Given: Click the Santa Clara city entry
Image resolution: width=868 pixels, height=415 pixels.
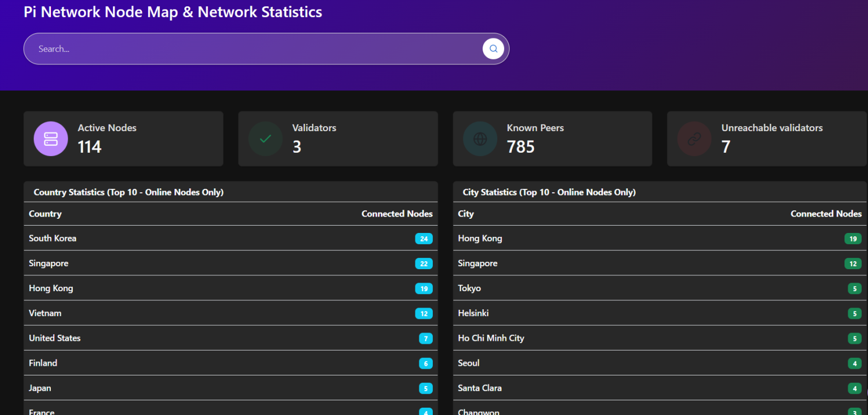Looking at the screenshot, I should click(x=480, y=388).
